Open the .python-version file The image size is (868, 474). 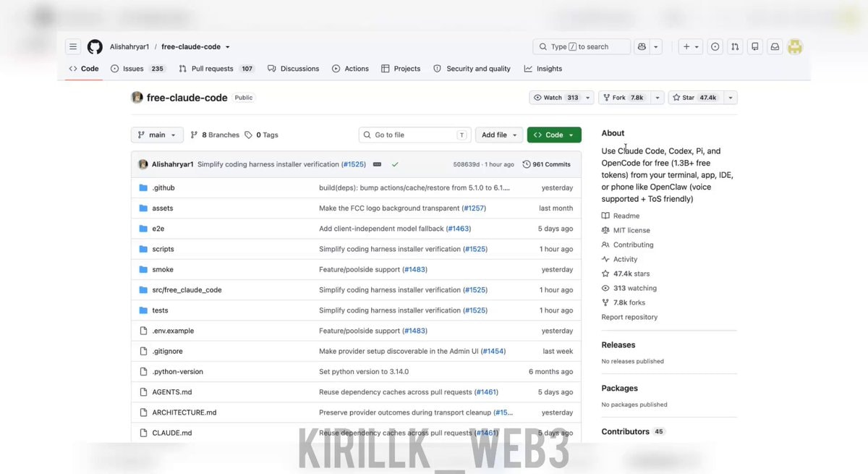click(177, 372)
